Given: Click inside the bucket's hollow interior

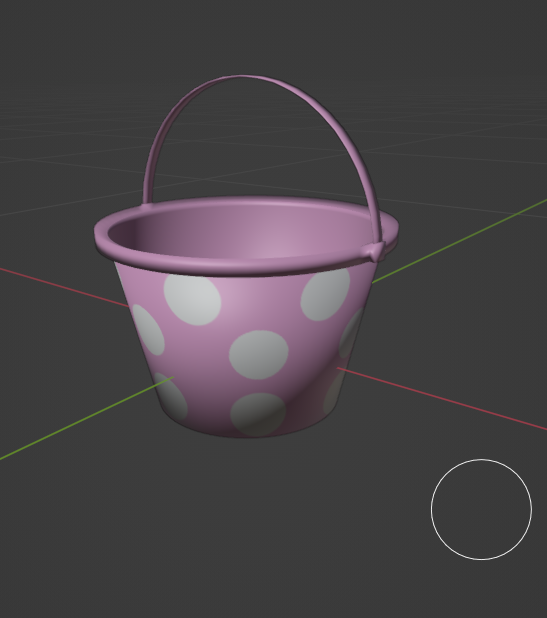Looking at the screenshot, I should pos(244,233).
